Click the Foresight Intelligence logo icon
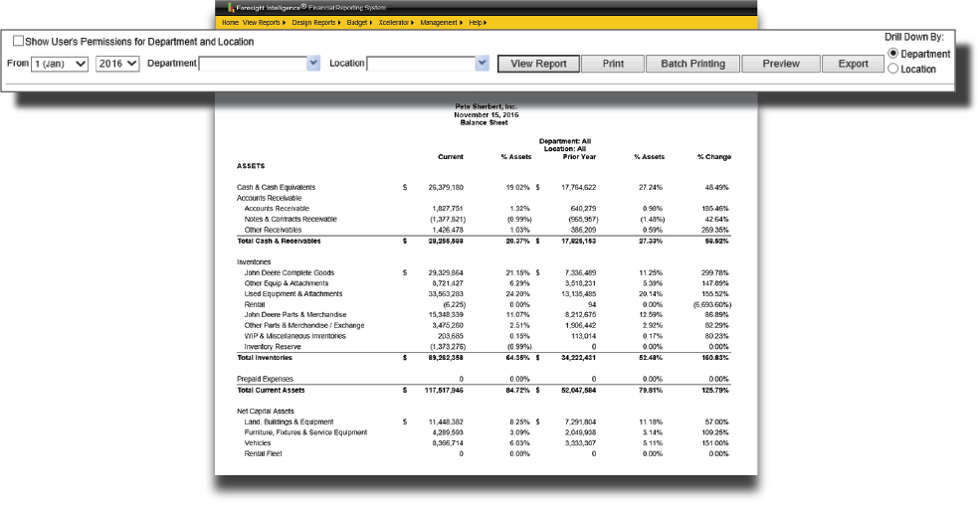 click(231, 8)
